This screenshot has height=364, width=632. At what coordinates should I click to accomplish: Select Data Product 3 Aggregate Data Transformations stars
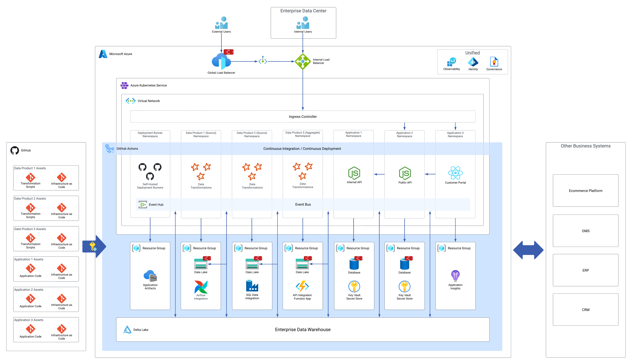pos(303,171)
